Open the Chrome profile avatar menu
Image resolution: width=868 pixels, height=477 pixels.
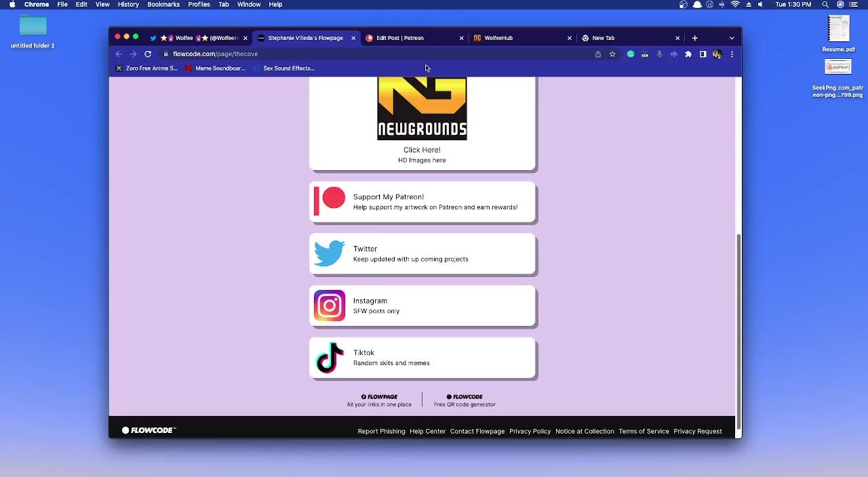(717, 54)
